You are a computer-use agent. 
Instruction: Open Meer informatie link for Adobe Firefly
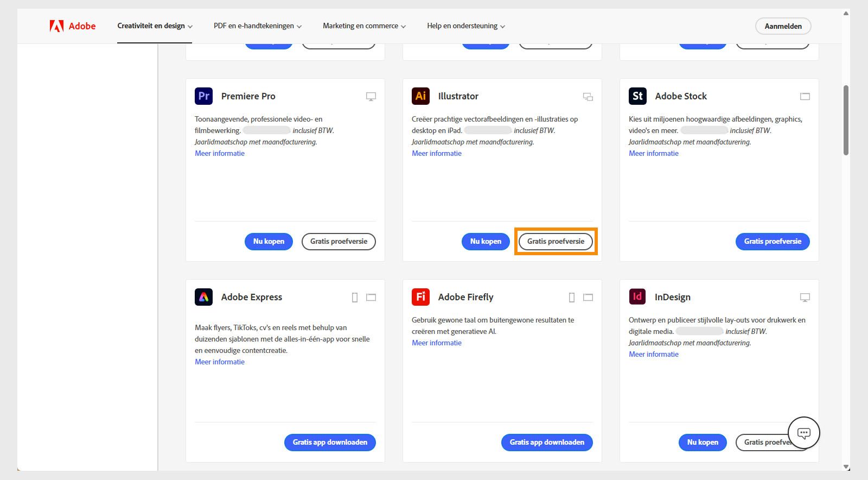(x=437, y=343)
